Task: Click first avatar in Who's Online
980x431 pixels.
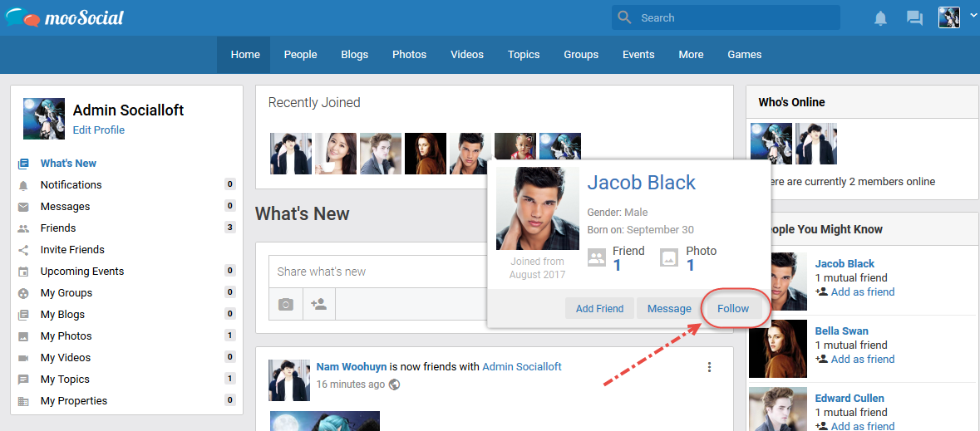Action: (771, 144)
